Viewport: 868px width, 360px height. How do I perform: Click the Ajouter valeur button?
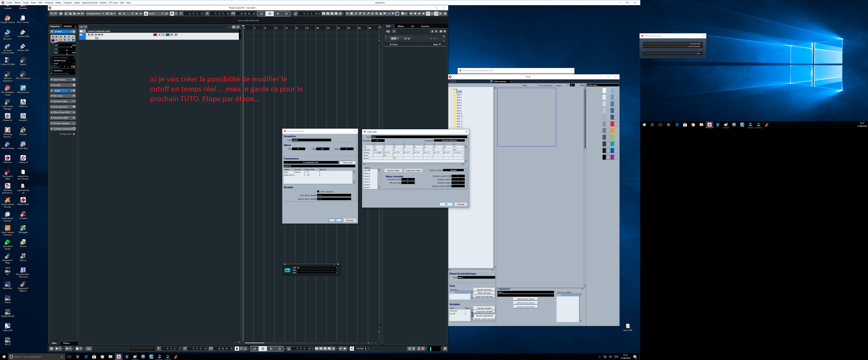tap(393, 170)
